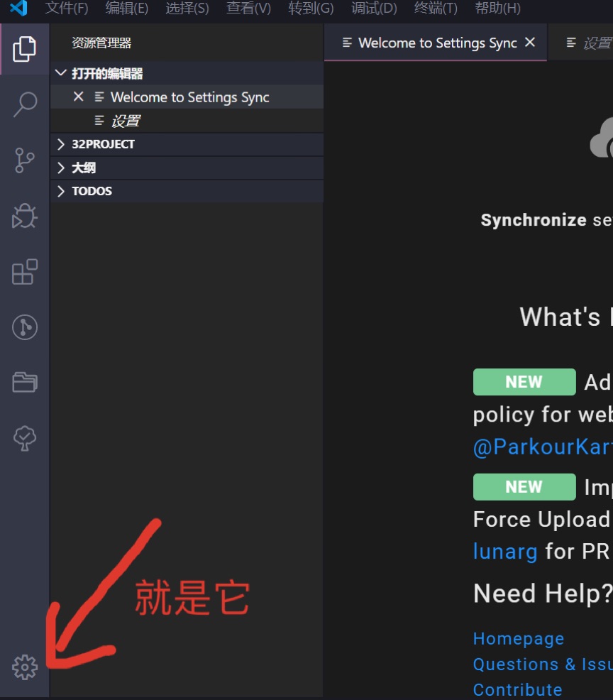Follow the Homepage link
This screenshot has width=613, height=700.
(519, 638)
